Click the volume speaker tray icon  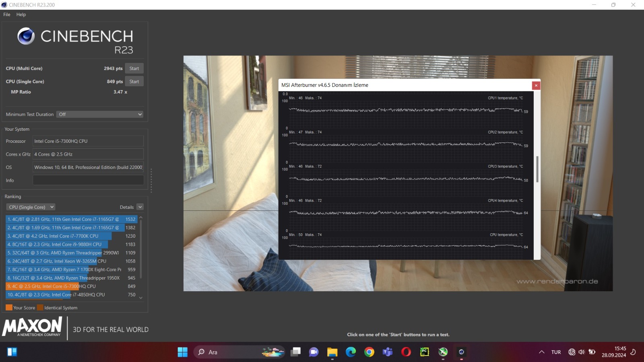pos(582,352)
